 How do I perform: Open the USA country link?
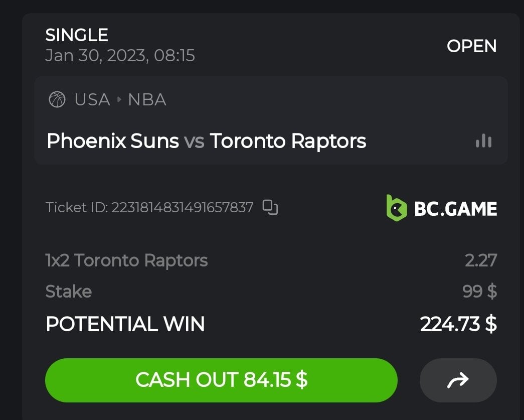pos(92,99)
